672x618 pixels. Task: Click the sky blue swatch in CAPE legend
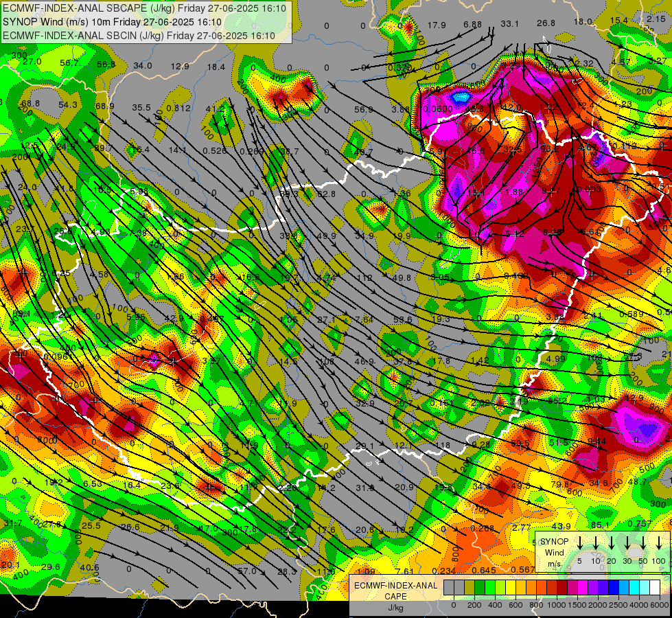click(624, 588)
